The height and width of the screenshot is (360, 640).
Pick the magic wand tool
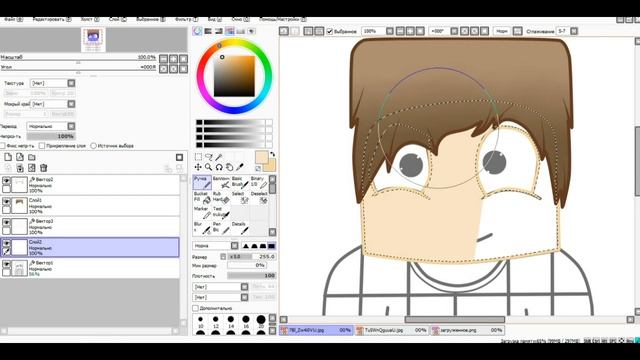click(x=219, y=157)
